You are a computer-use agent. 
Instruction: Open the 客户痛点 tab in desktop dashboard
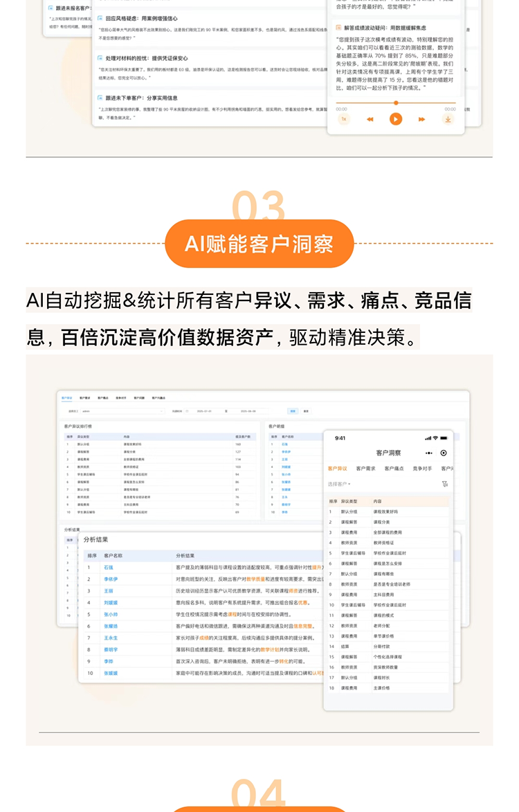point(102,398)
